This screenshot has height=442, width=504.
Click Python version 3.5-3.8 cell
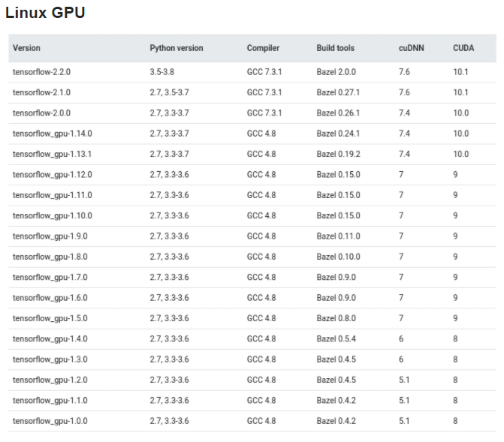tap(162, 72)
